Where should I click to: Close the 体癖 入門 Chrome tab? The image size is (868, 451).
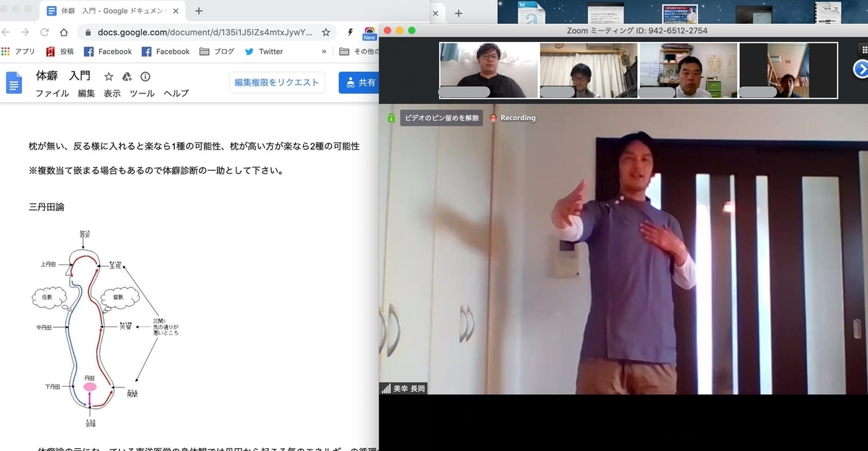(x=176, y=11)
